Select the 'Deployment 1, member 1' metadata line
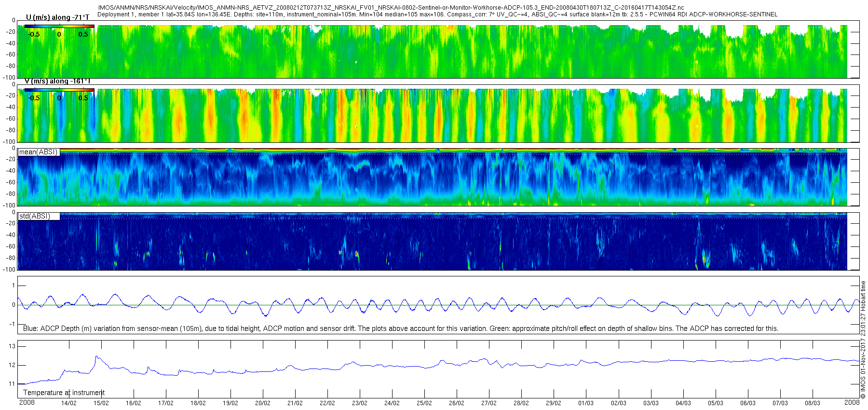Viewport: 868px width, 410px height. point(437,14)
